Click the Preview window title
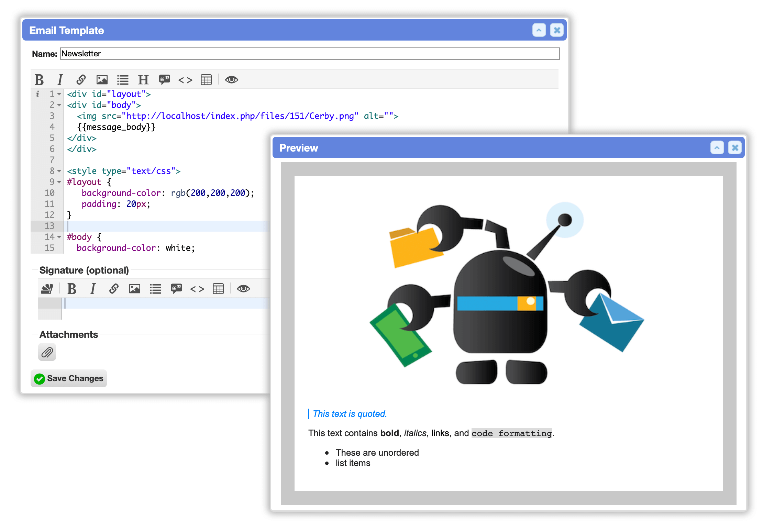 point(299,148)
